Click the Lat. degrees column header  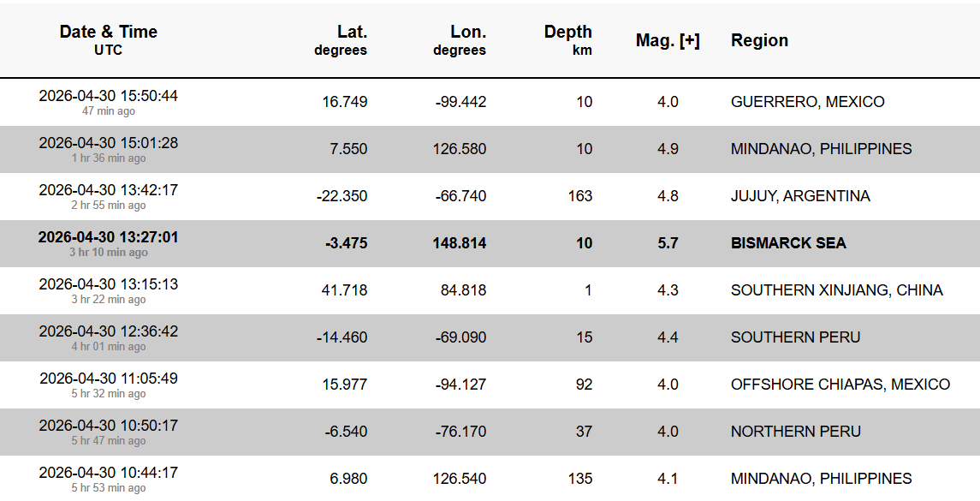(341, 40)
